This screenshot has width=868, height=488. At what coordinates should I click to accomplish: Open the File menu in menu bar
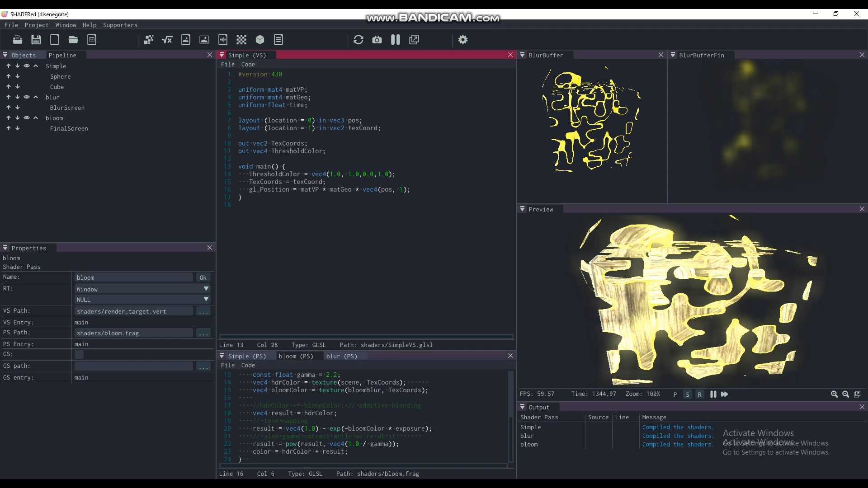[11, 25]
